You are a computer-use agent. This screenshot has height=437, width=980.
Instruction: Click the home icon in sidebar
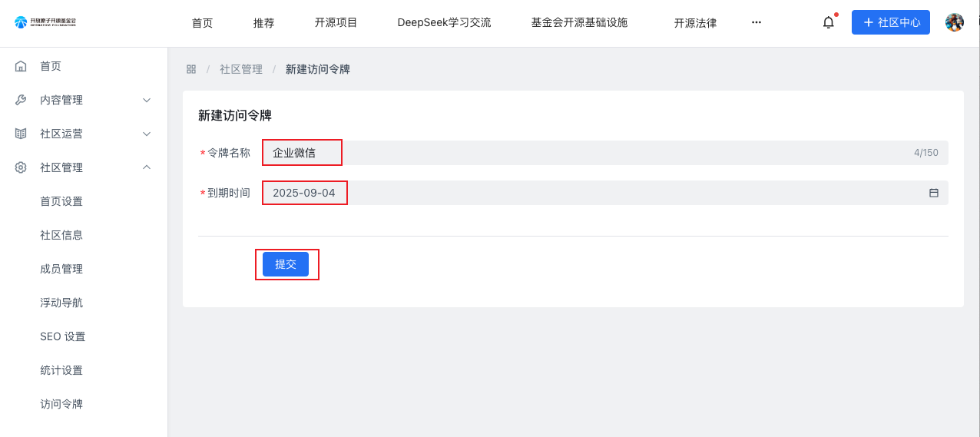22,66
